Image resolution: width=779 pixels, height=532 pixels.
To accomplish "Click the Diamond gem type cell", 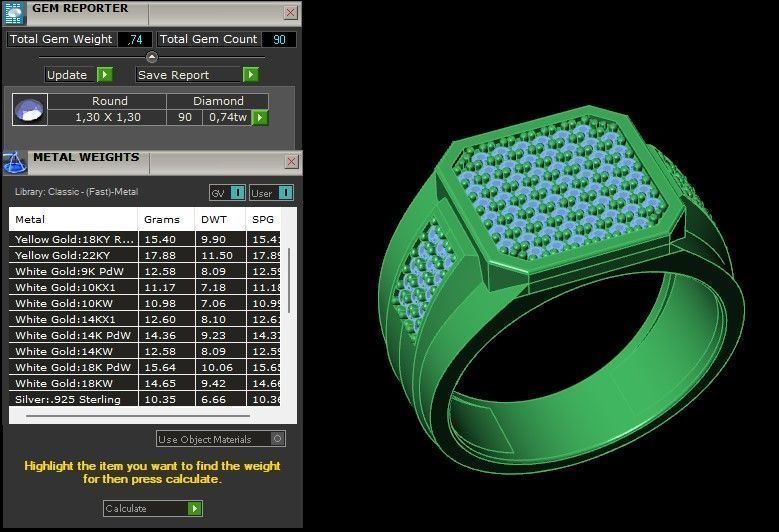I will coord(218,101).
